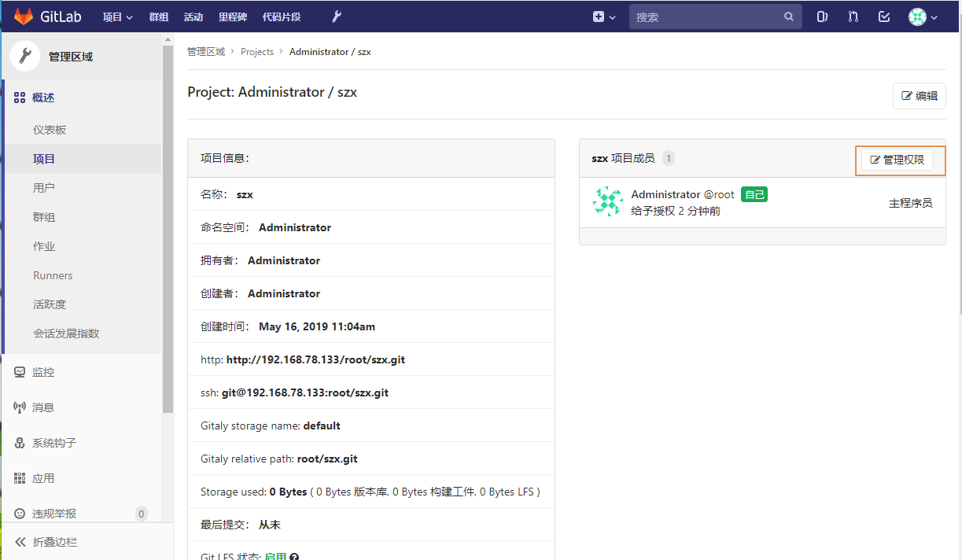Open owner 拥有者 Administrator link
This screenshot has width=962, height=560.
point(284,260)
